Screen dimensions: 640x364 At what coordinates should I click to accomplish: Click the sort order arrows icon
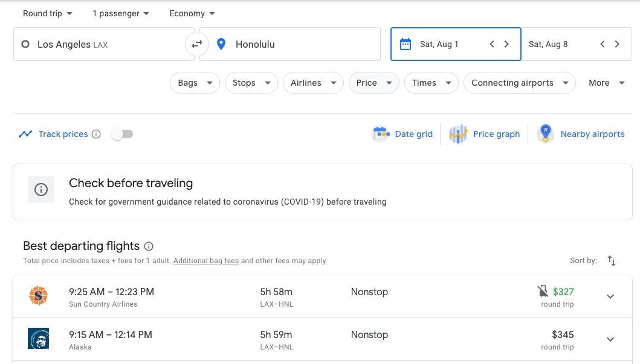tap(612, 261)
